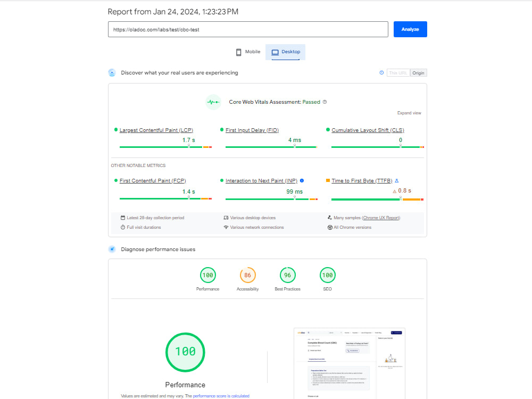
Task: Open Largest Contentful Paint (LCP) link
Action: (x=156, y=130)
